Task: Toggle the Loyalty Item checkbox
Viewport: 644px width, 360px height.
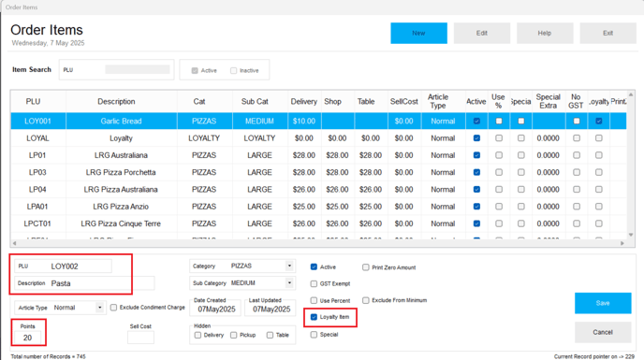Action: (314, 317)
